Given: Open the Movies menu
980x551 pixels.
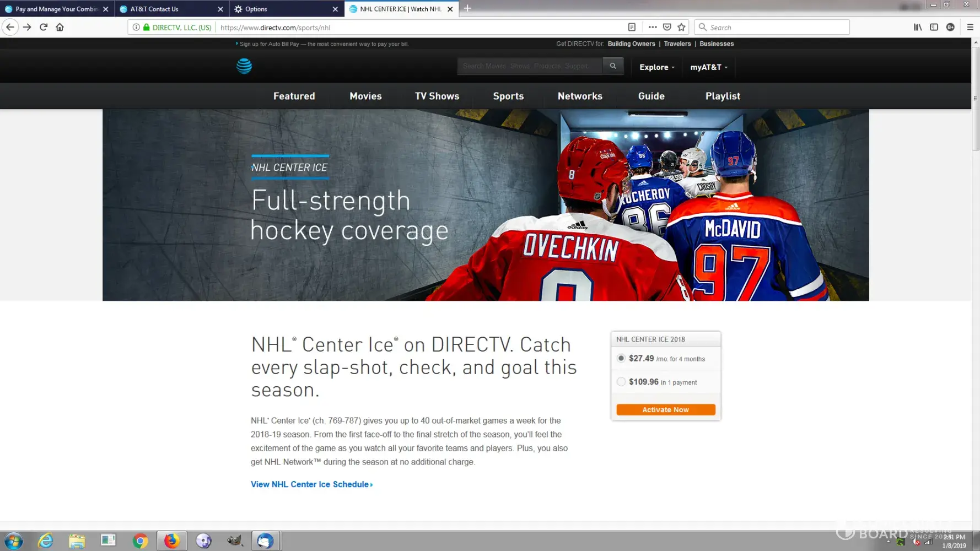Looking at the screenshot, I should [x=365, y=96].
